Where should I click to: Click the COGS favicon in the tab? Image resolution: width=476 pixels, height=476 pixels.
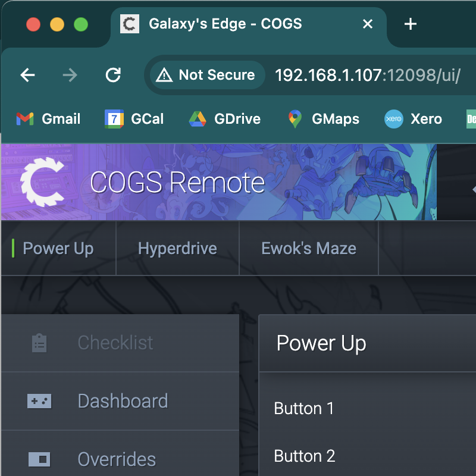pyautogui.click(x=130, y=24)
